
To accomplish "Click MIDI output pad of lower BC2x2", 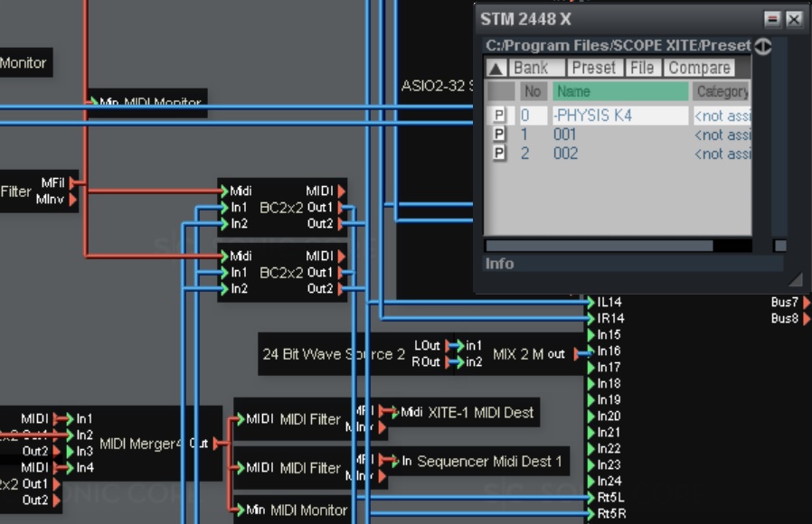I will click(x=341, y=256).
